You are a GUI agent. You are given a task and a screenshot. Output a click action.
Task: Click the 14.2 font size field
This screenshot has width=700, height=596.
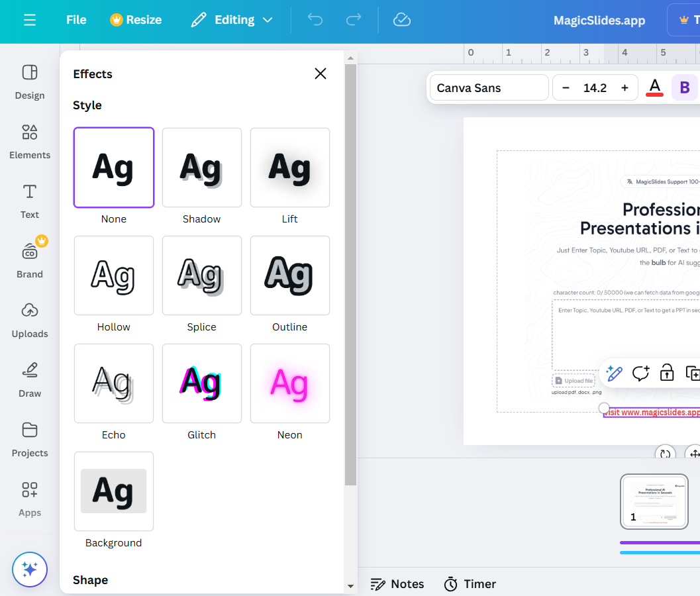(x=595, y=88)
